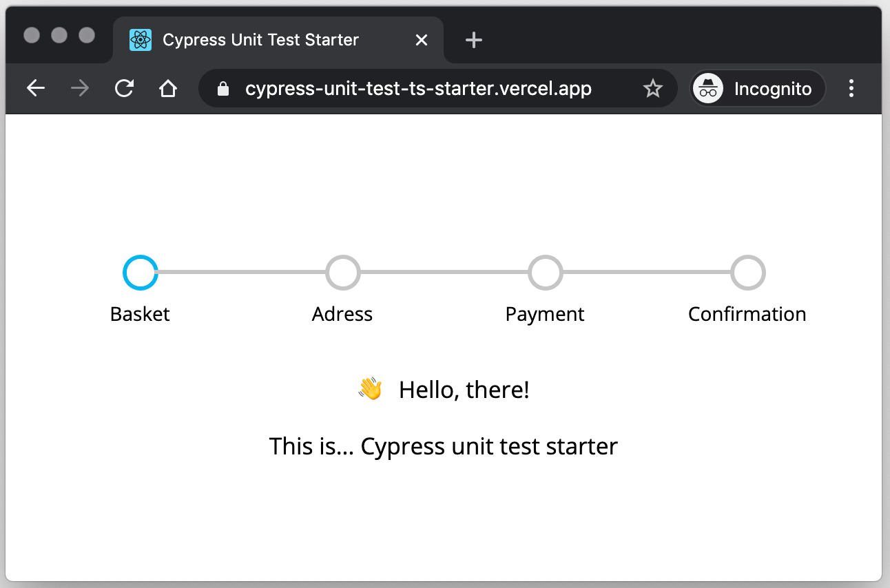Click the forward navigation arrow
The height and width of the screenshot is (588, 890).
[x=80, y=88]
